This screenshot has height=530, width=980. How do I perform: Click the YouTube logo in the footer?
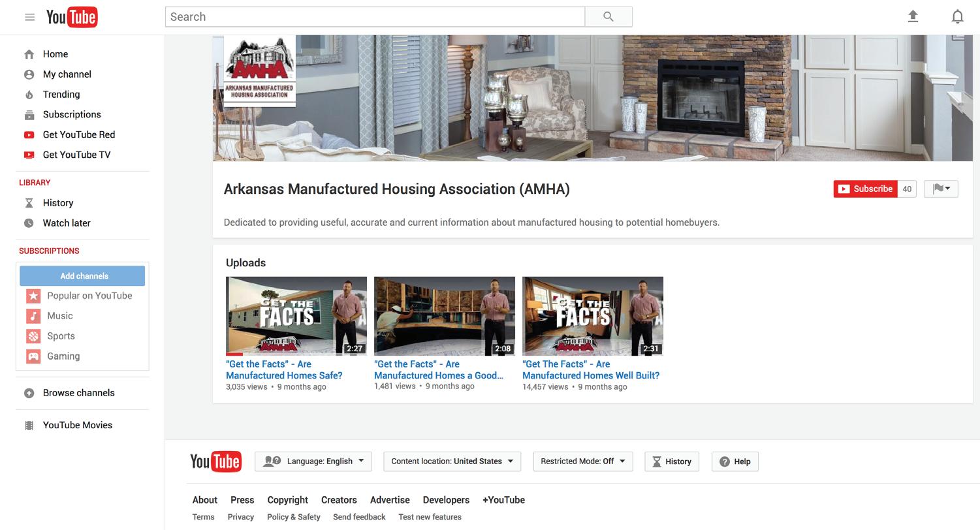[215, 461]
